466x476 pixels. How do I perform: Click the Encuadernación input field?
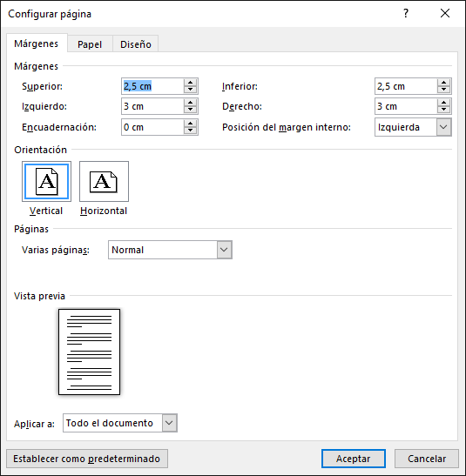tap(152, 127)
